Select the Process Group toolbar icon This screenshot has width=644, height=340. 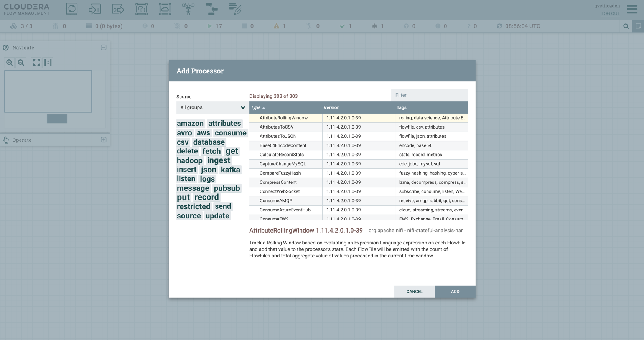point(142,9)
